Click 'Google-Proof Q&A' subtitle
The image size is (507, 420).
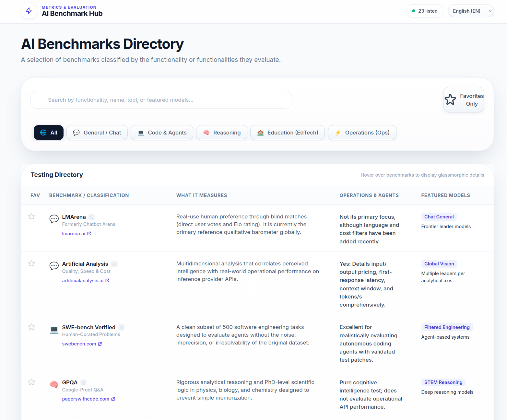pyautogui.click(x=83, y=390)
